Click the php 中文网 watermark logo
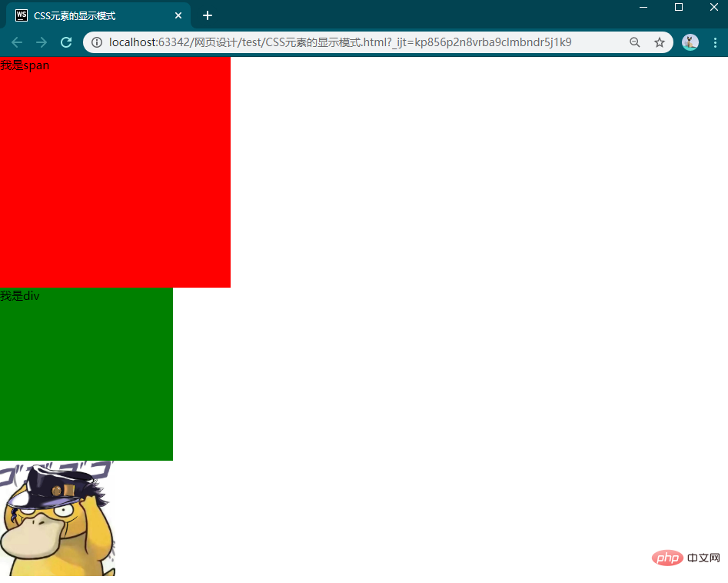Viewport: 728px width, 583px height. click(x=686, y=558)
